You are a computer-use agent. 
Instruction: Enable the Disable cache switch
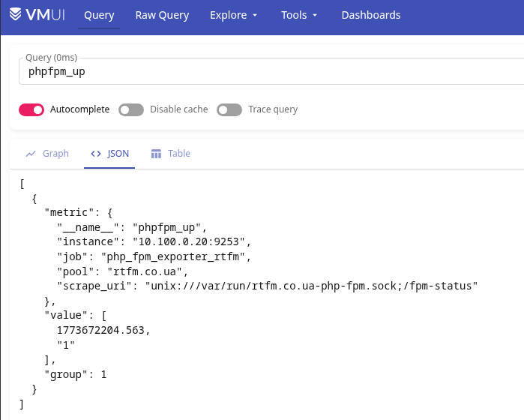tap(131, 109)
